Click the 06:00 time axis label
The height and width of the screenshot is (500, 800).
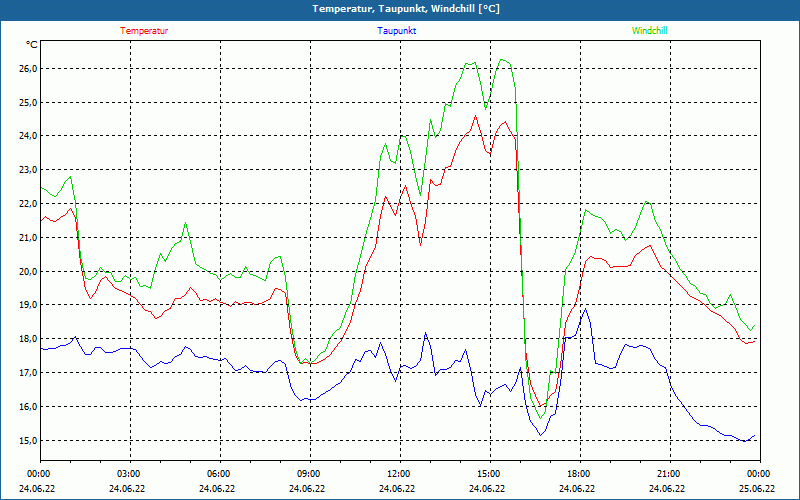click(x=219, y=473)
